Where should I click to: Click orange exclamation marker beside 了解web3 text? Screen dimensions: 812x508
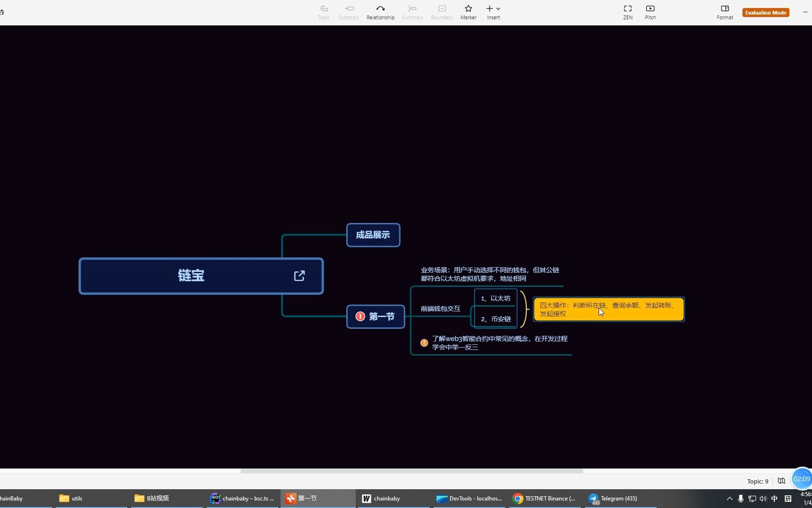point(424,343)
